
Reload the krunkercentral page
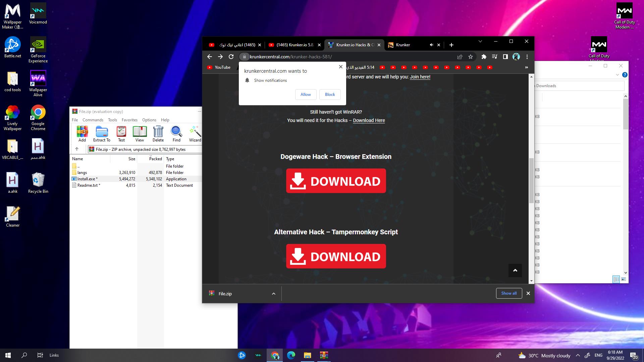(x=231, y=57)
